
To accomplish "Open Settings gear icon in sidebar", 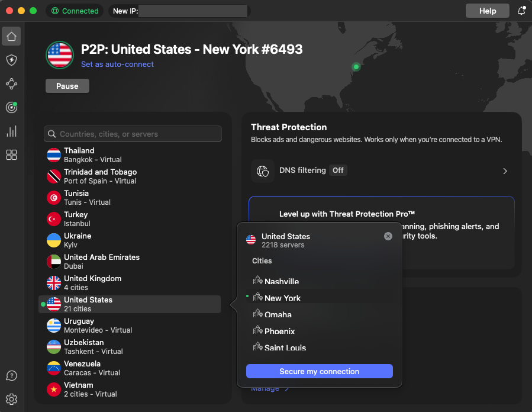I will [11, 400].
